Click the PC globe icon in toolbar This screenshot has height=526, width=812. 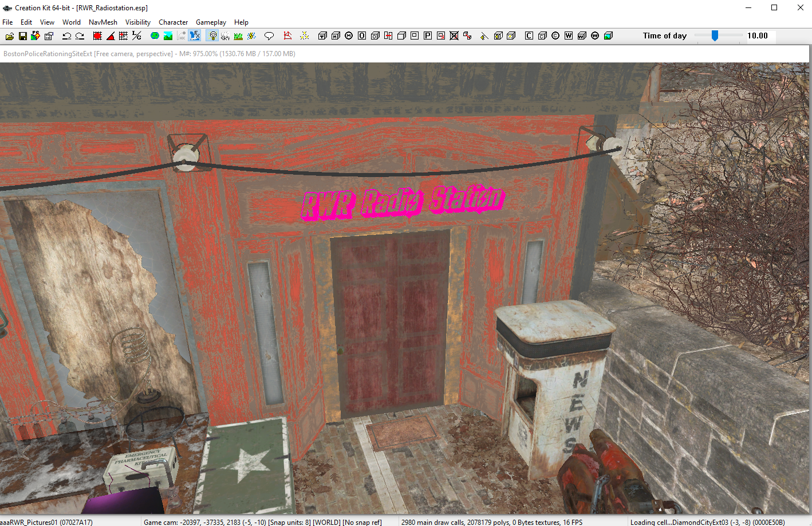[36, 36]
